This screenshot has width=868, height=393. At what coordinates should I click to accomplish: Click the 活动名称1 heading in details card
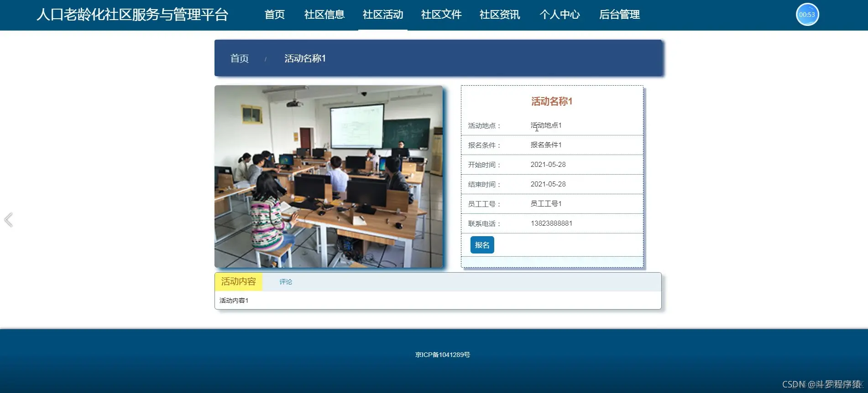[x=552, y=101]
